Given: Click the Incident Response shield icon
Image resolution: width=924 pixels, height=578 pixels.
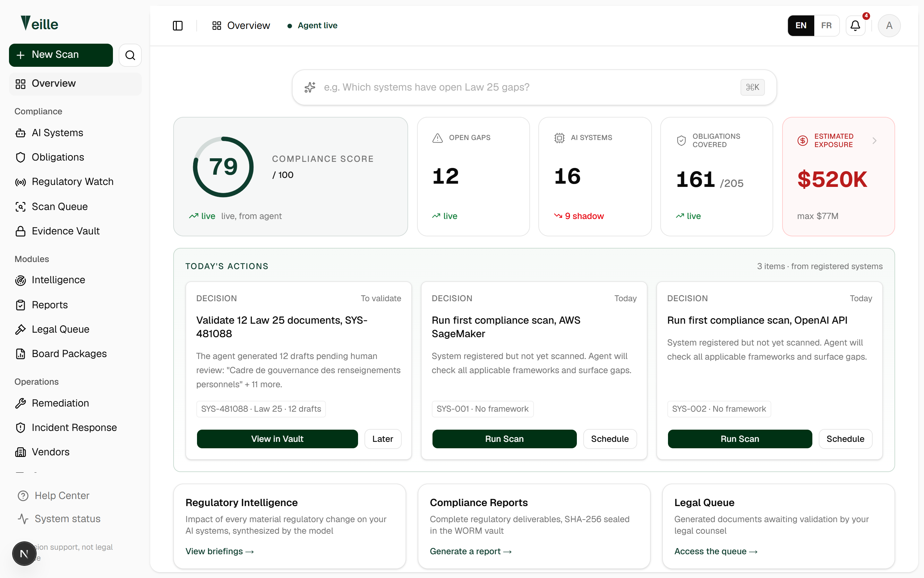Looking at the screenshot, I should 21,428.
